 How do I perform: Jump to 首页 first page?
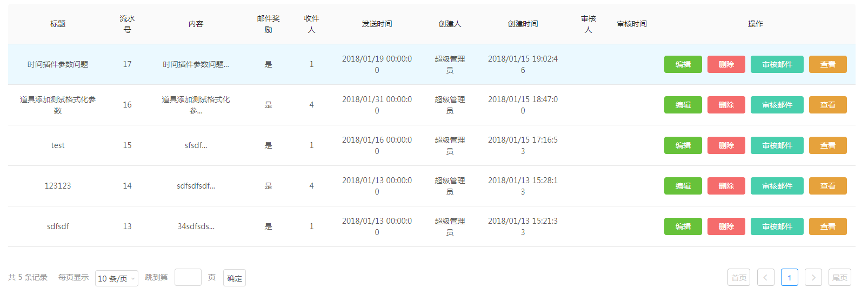pyautogui.click(x=739, y=277)
